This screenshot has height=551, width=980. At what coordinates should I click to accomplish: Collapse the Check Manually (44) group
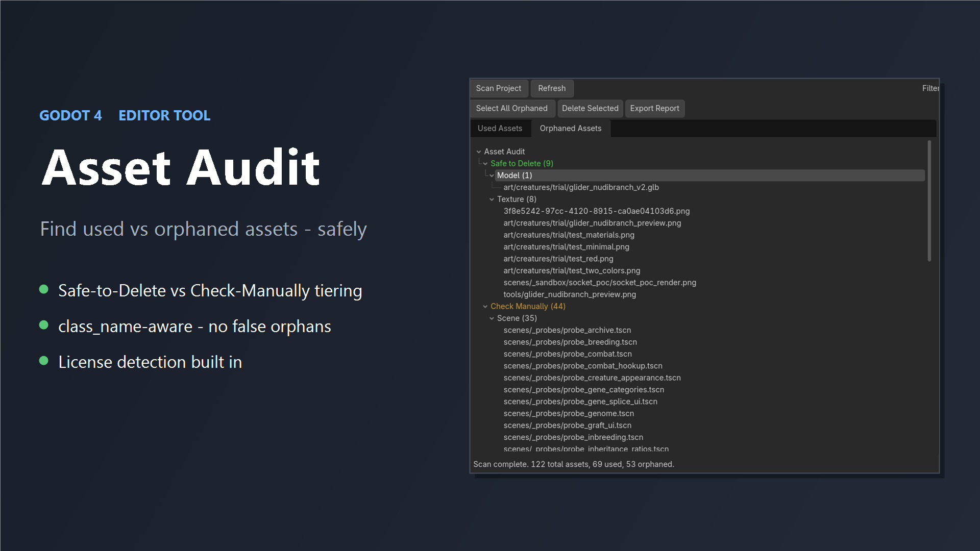click(x=485, y=307)
